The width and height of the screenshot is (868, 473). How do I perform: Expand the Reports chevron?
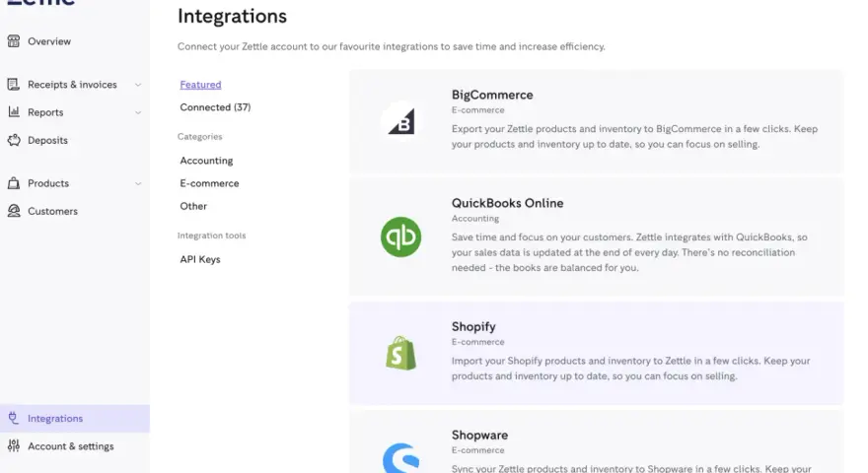point(138,112)
